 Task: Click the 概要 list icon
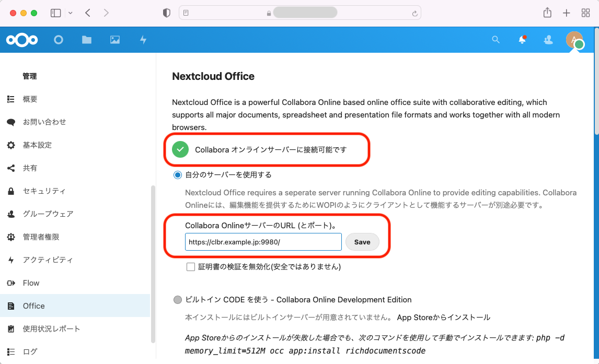[10, 99]
